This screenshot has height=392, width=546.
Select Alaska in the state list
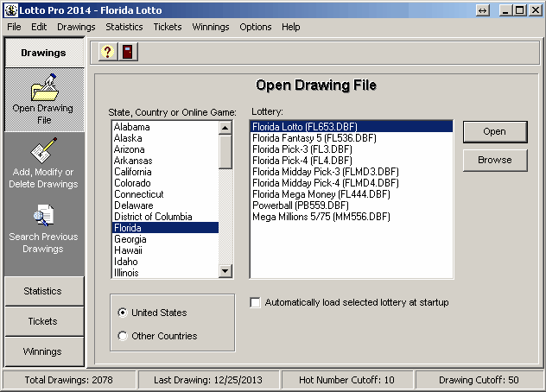[x=165, y=138]
